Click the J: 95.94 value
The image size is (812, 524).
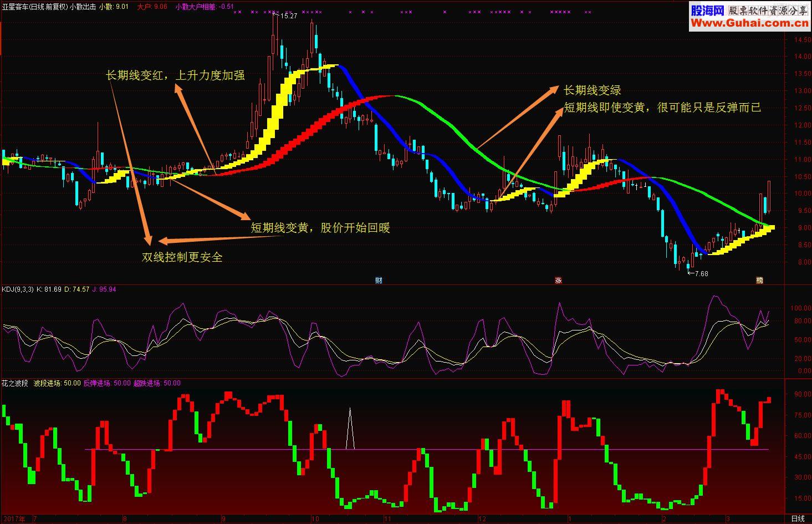coord(104,289)
